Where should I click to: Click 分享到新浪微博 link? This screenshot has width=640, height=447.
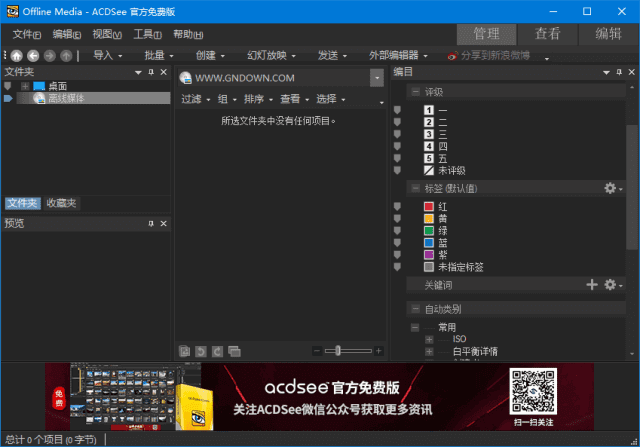click(495, 56)
